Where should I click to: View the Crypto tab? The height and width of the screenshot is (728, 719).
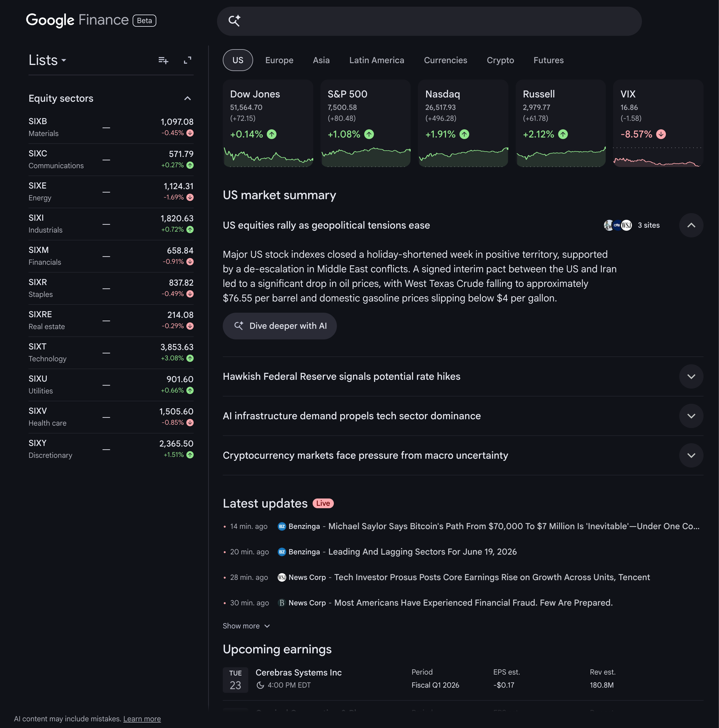pyautogui.click(x=500, y=60)
